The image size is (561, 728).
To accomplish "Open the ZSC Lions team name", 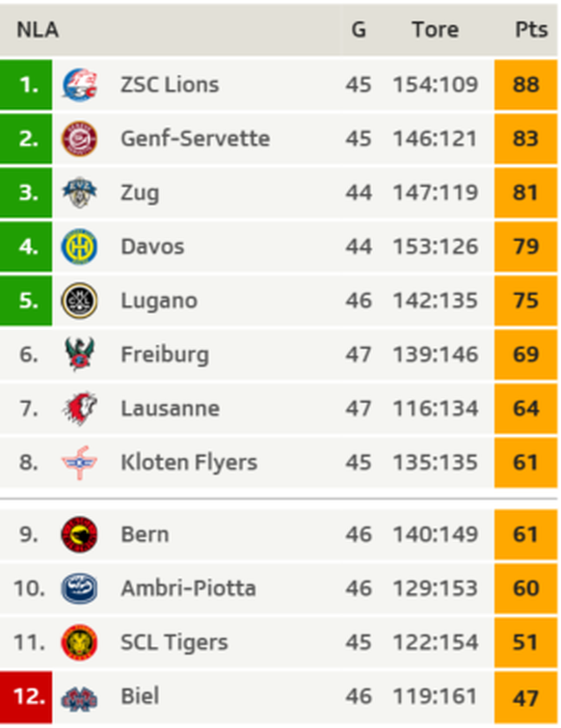I will (x=170, y=85).
